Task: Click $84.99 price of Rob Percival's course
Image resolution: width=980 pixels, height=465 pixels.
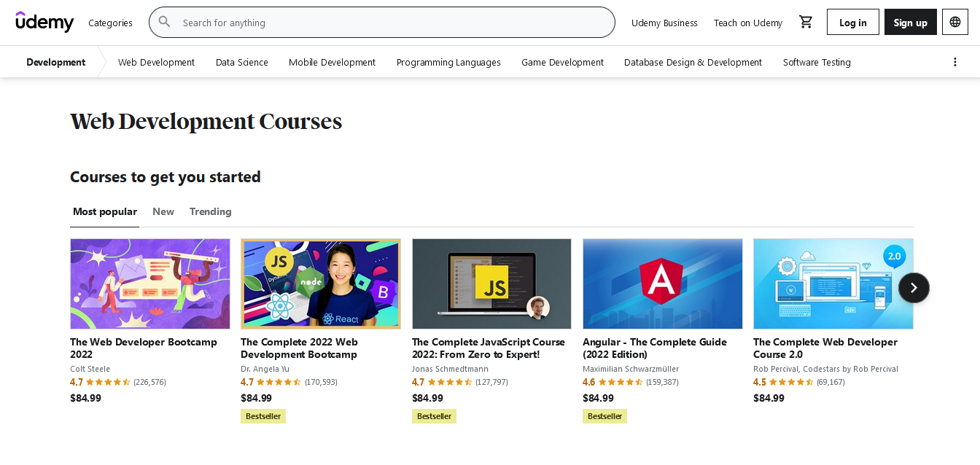Action: tap(769, 398)
